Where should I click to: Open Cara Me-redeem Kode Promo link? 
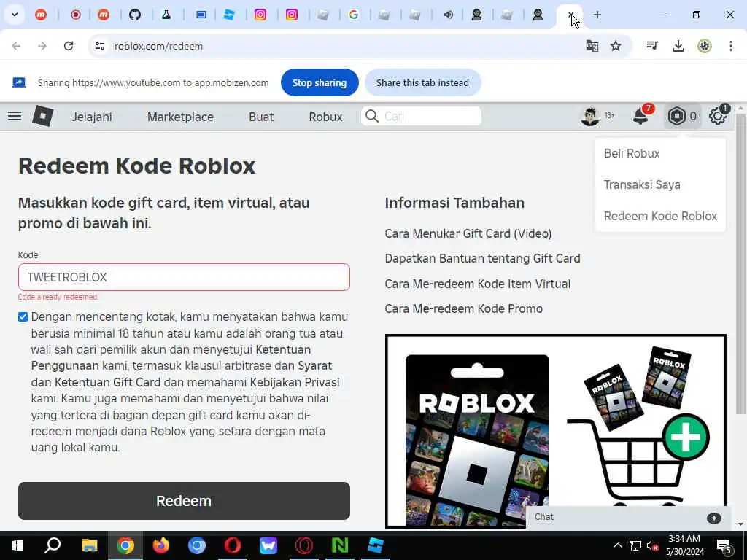[x=463, y=308]
